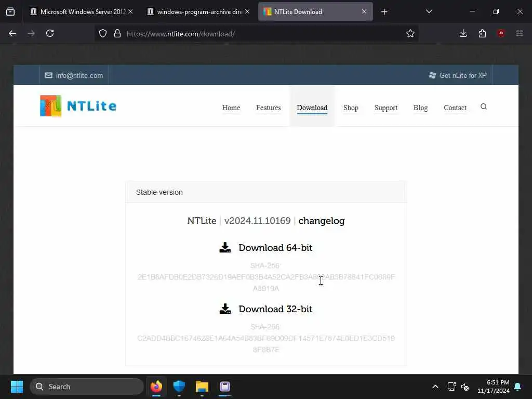This screenshot has width=532, height=399.
Task: Open the Home menu item
Action: click(231, 108)
